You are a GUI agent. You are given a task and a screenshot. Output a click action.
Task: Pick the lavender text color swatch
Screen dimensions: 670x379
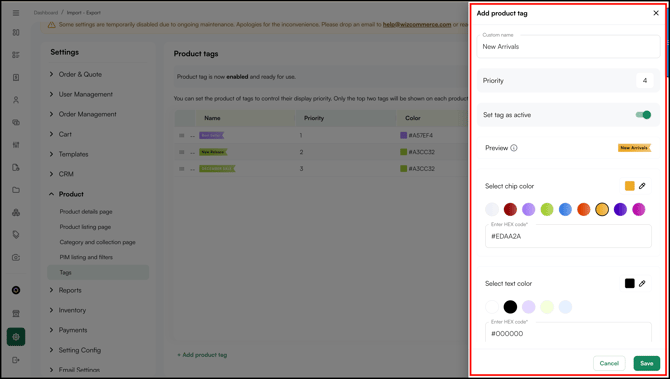(529, 307)
